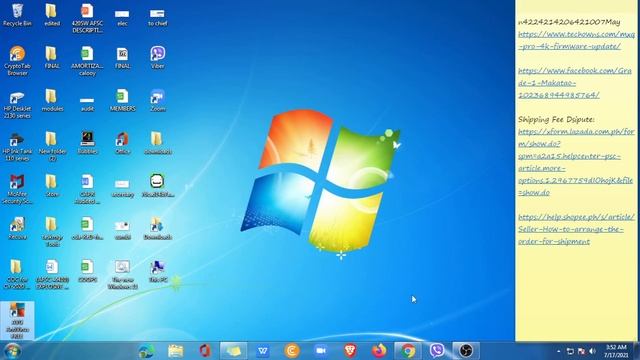Open the Action Center flag tray icon
640x360 pixels.
tap(581, 351)
